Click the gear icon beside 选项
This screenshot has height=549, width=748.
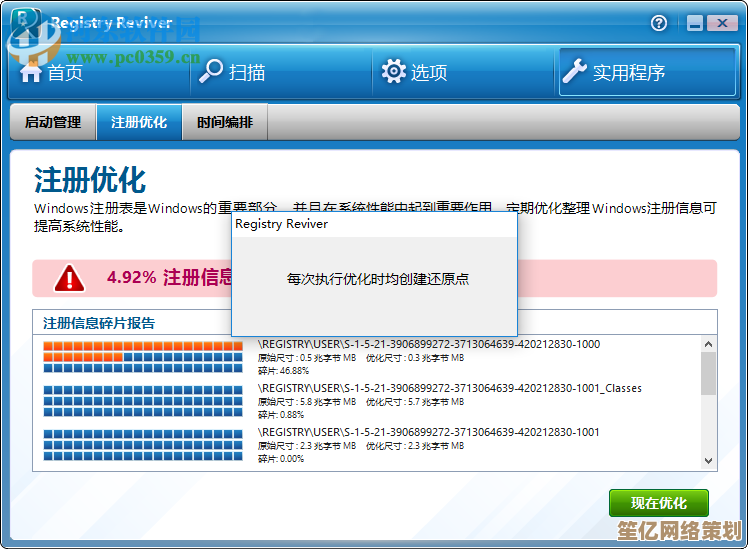coord(394,72)
